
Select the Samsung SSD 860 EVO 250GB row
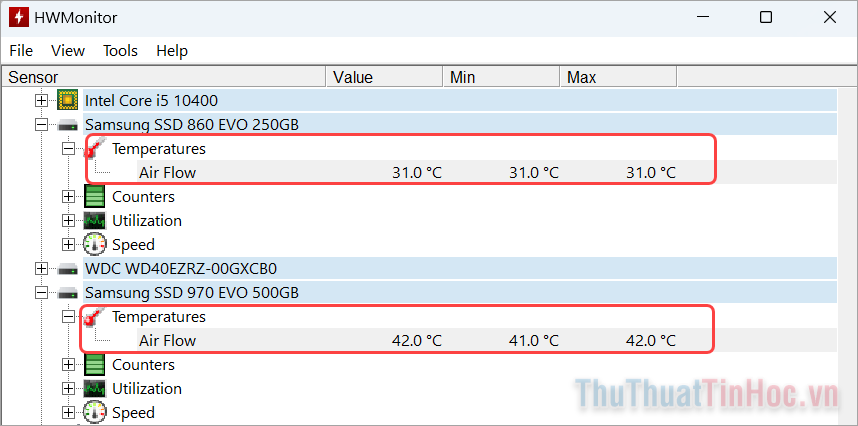pyautogui.click(x=460, y=125)
